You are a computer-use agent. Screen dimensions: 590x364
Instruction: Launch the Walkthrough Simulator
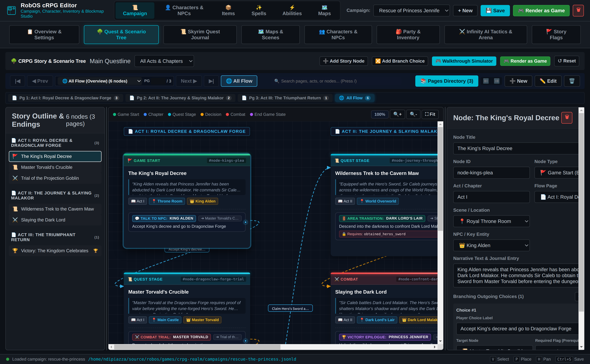click(464, 61)
